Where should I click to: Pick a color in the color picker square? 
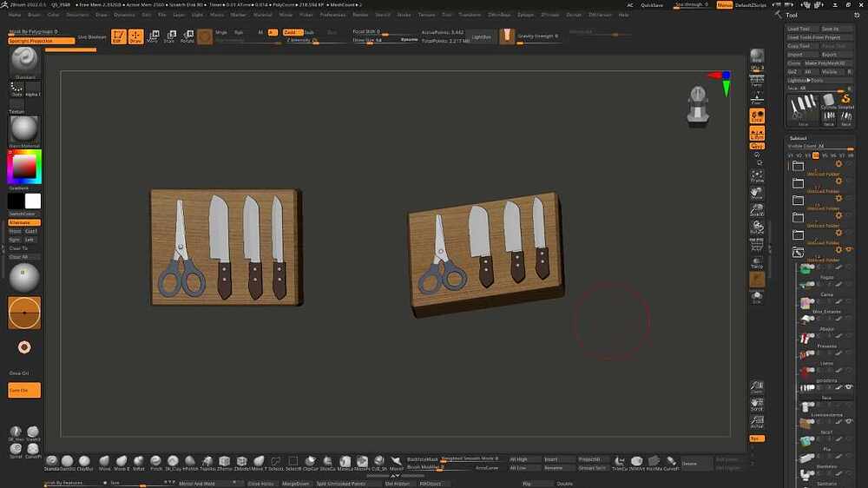tap(24, 167)
